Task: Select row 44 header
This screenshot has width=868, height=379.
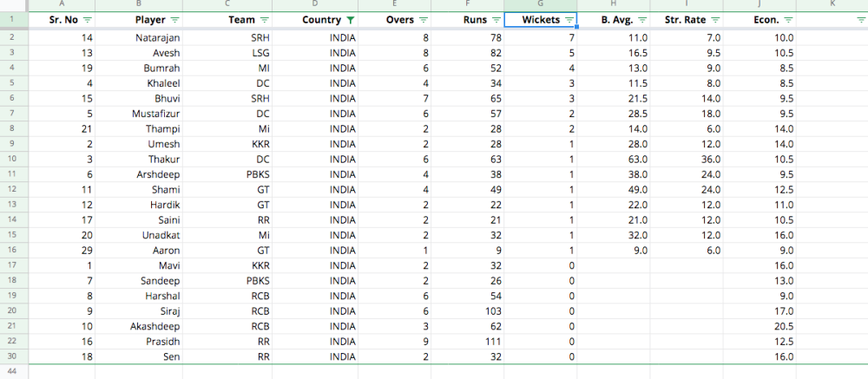Action: 14,372
